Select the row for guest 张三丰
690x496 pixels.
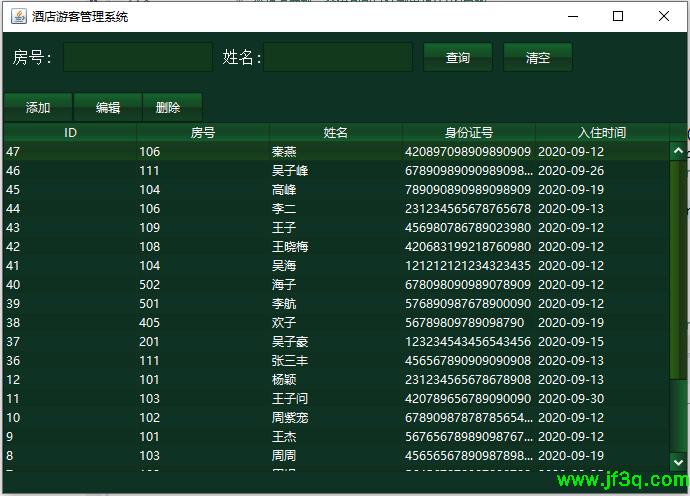tap(336, 361)
